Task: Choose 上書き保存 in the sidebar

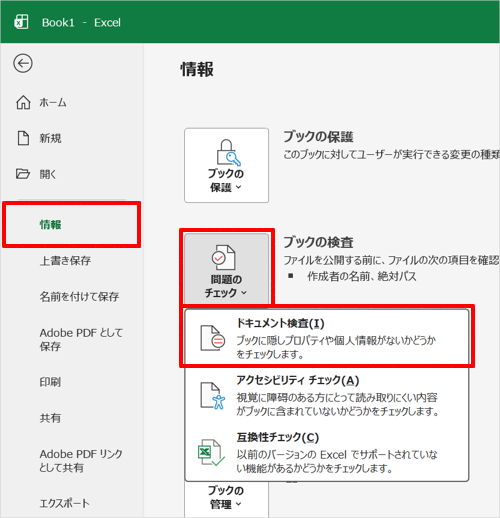Action: click(x=65, y=260)
